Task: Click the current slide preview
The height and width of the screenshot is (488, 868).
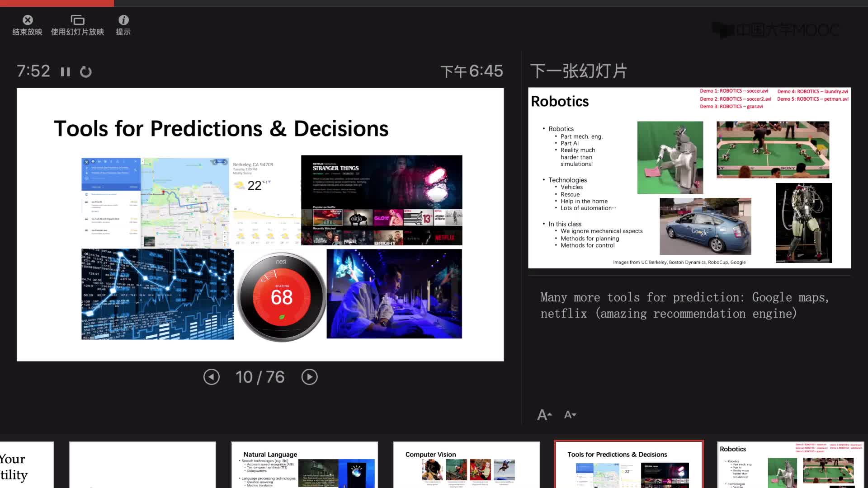Action: point(260,225)
